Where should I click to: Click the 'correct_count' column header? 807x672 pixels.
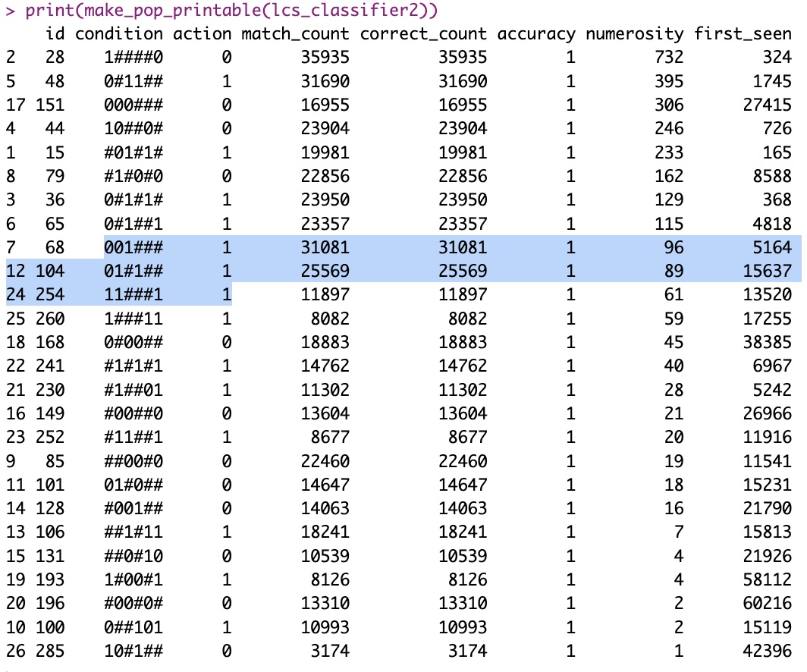coord(423,34)
